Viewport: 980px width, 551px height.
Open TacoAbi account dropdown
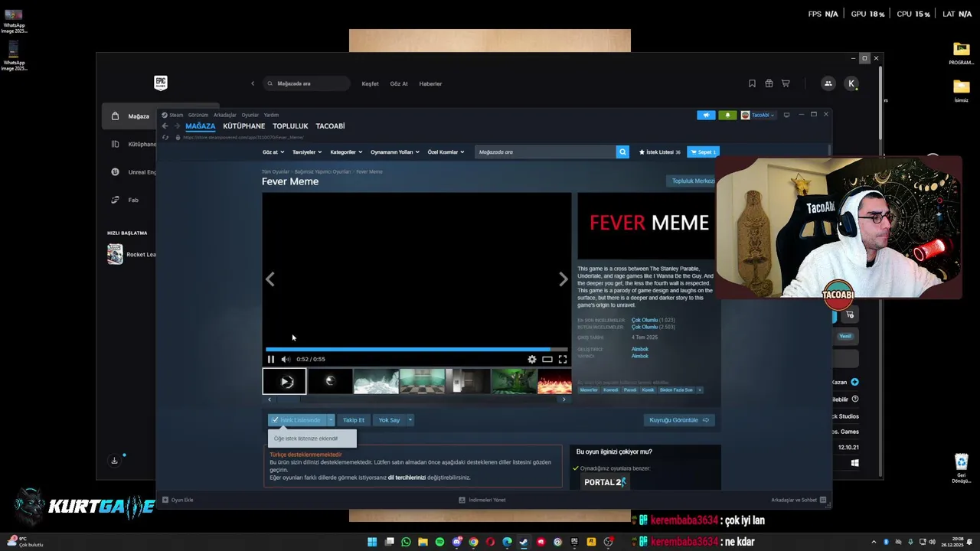click(x=758, y=115)
